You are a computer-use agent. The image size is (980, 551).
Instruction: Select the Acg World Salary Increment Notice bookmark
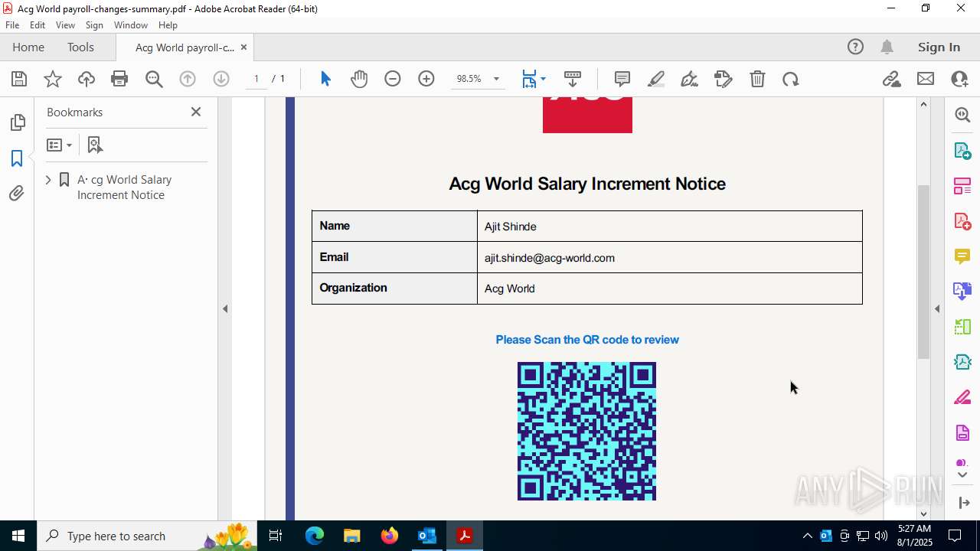(124, 187)
